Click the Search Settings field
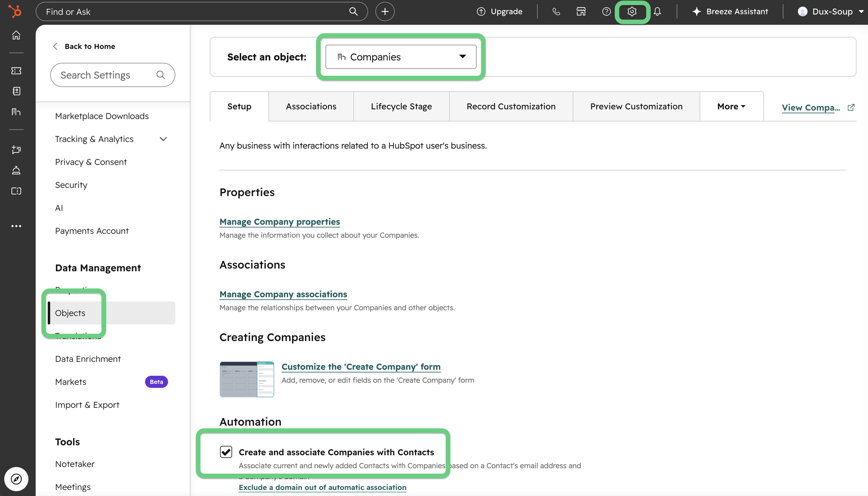 tap(112, 75)
